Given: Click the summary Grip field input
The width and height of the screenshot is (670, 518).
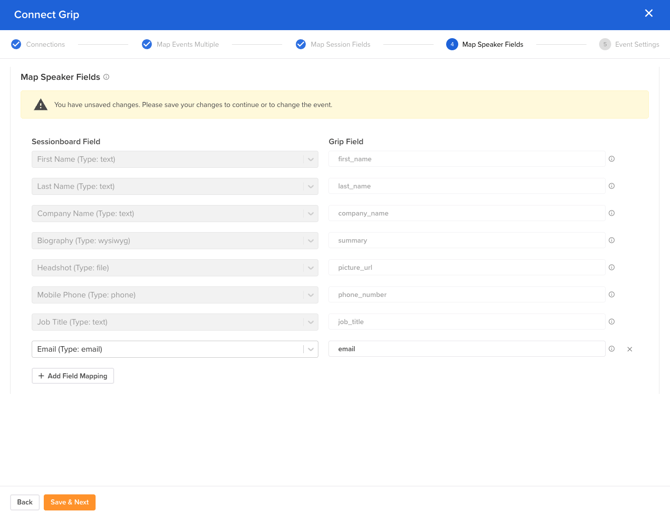Looking at the screenshot, I should pyautogui.click(x=467, y=240).
